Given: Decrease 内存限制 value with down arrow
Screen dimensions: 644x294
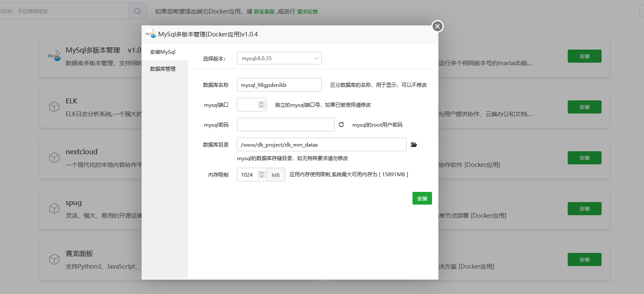Looking at the screenshot, I should pyautogui.click(x=262, y=178).
